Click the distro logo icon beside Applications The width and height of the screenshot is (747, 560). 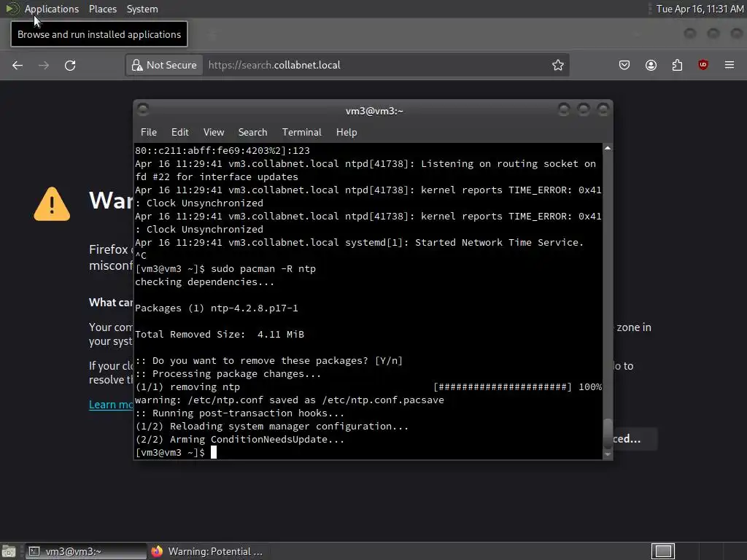click(x=12, y=9)
